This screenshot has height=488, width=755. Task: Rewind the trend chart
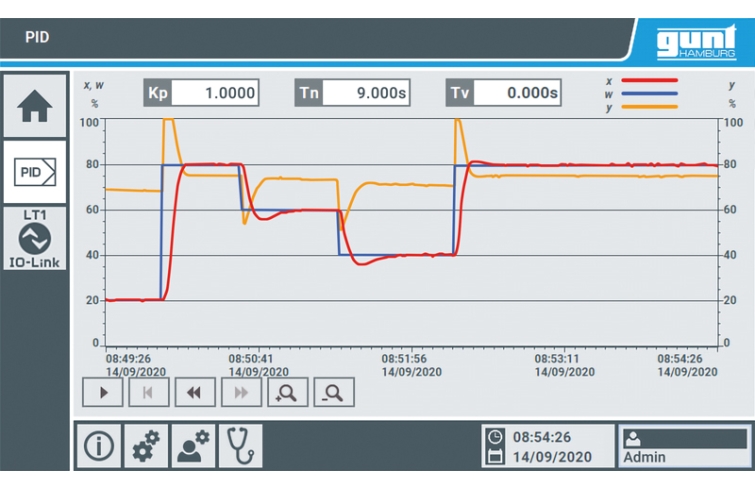[x=195, y=393]
